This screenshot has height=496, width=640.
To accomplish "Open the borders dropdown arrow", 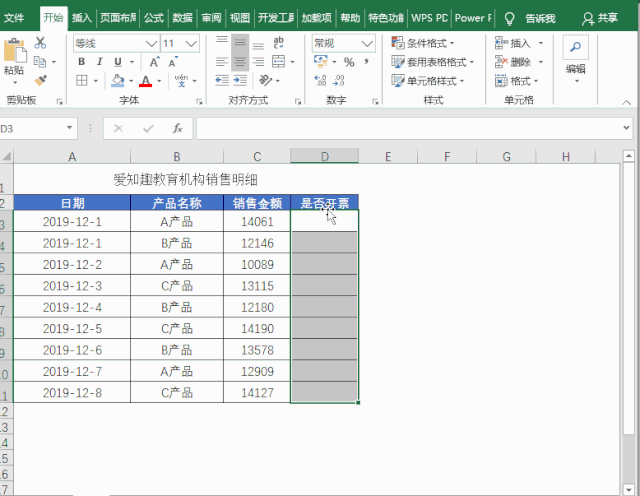I will (x=96, y=81).
